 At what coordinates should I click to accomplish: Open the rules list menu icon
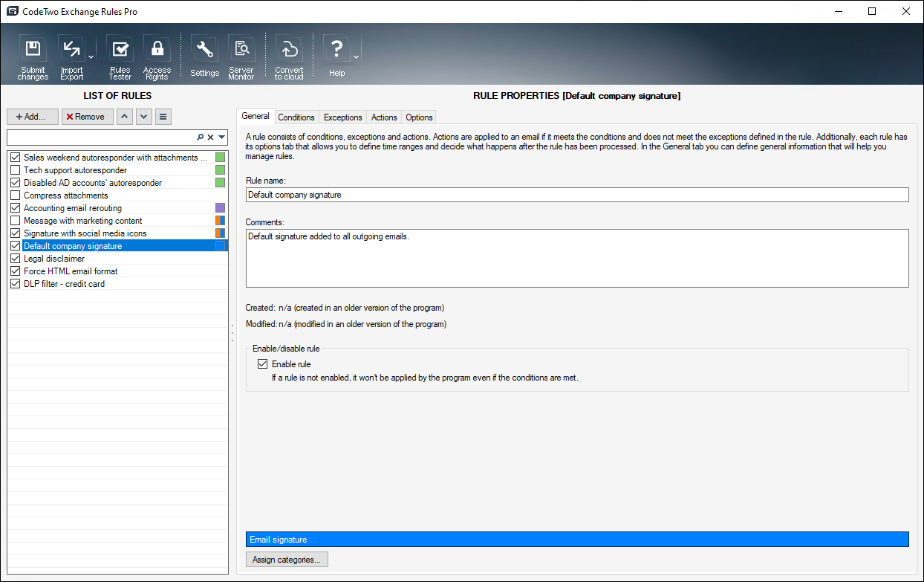pos(163,117)
